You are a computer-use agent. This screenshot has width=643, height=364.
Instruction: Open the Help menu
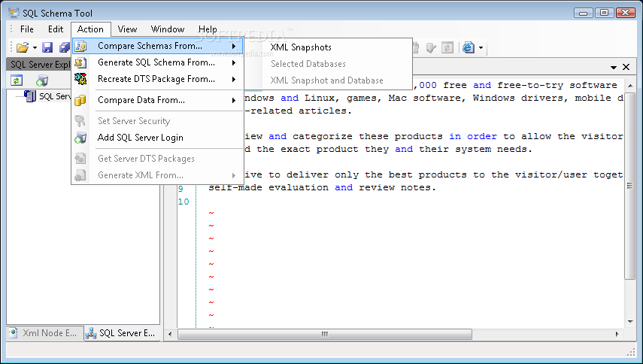(208, 29)
